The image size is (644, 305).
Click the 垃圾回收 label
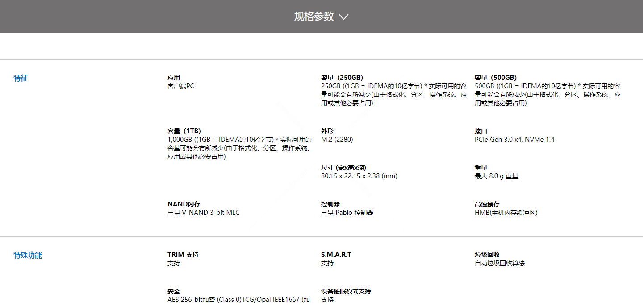487,255
